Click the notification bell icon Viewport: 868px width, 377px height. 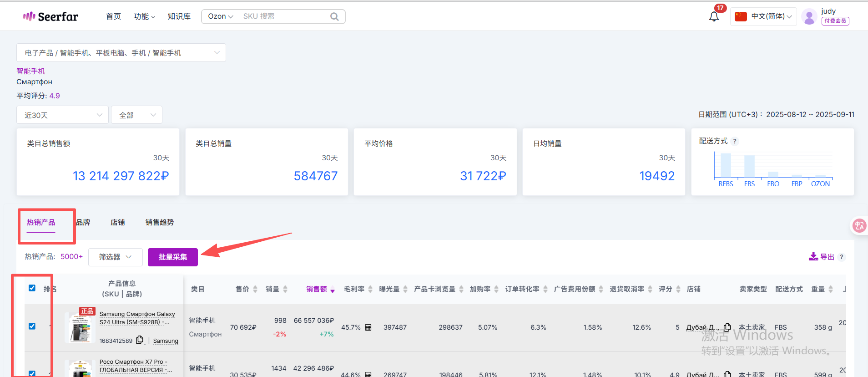(x=714, y=17)
